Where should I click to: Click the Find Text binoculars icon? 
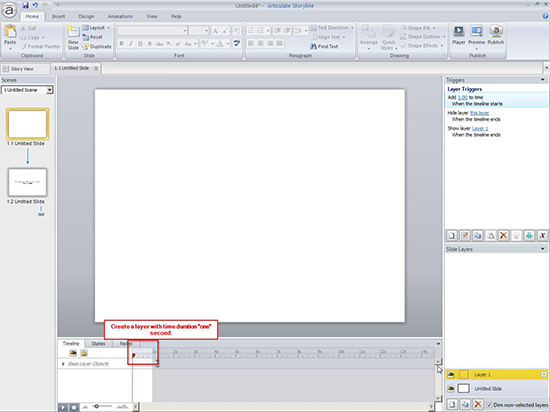[x=313, y=46]
